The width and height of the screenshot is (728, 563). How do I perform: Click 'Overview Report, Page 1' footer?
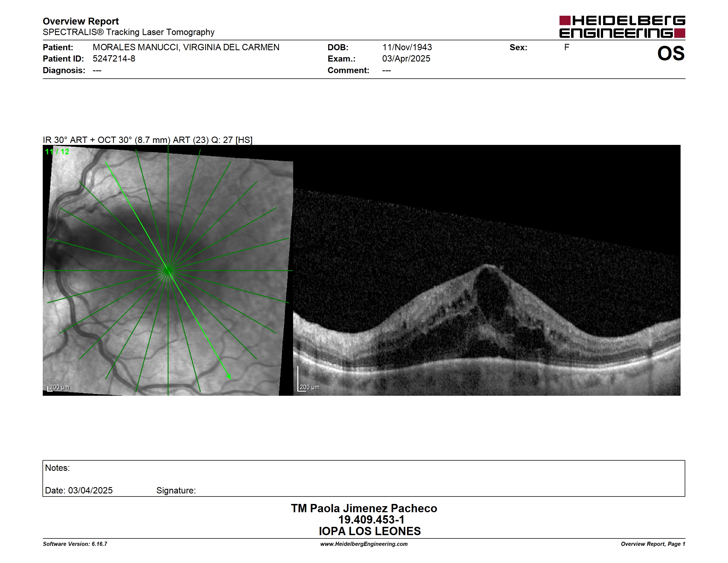pyautogui.click(x=653, y=544)
